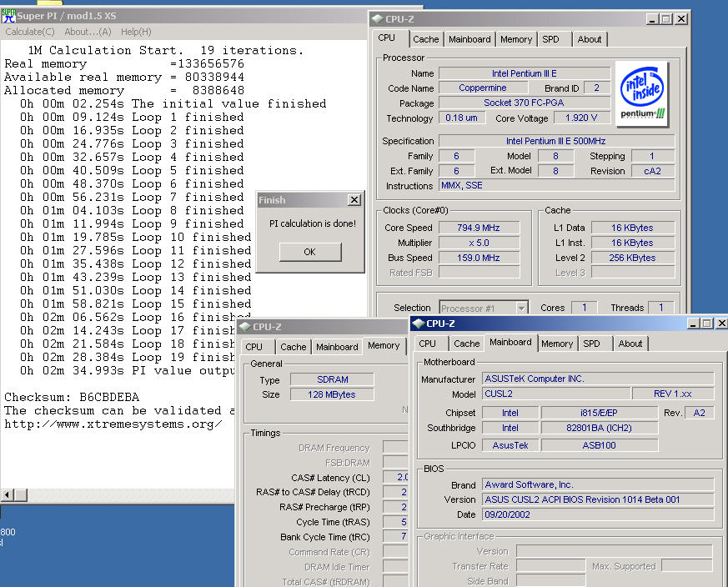Select the Mainboard tab in the front CPU-Z window
Image resolution: width=728 pixels, height=587 pixels.
(x=510, y=342)
